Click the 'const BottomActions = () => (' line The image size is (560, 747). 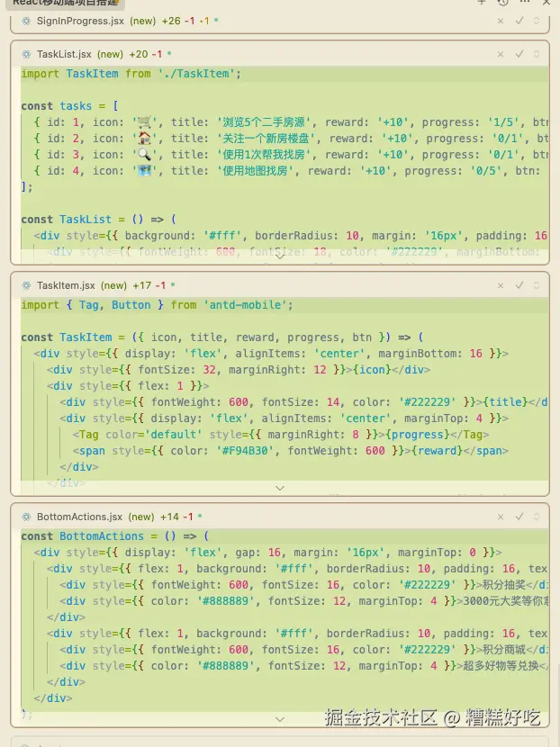[x=115, y=536]
